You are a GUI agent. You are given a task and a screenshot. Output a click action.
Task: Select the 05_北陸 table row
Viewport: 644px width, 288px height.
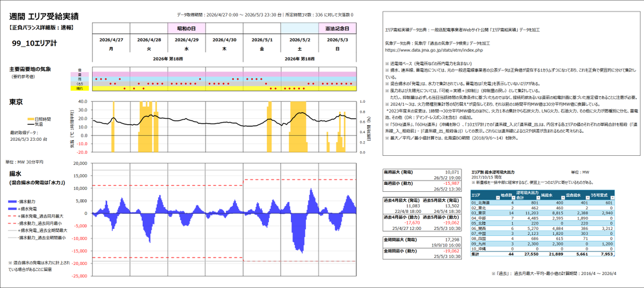pyautogui.click(x=542, y=223)
